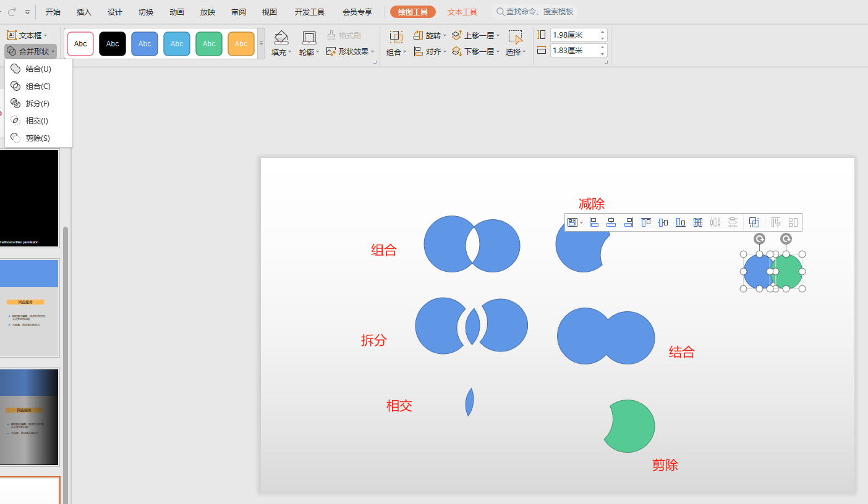Align right using the floating toolbar icon
Image resolution: width=868 pixels, height=504 pixels.
629,222
